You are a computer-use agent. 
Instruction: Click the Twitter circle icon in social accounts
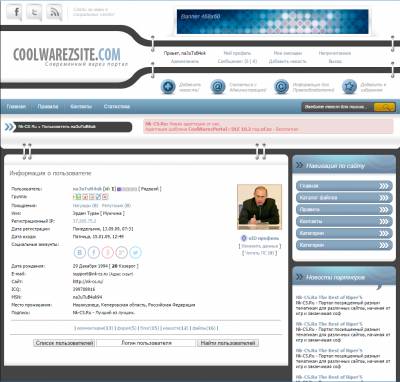135,252
